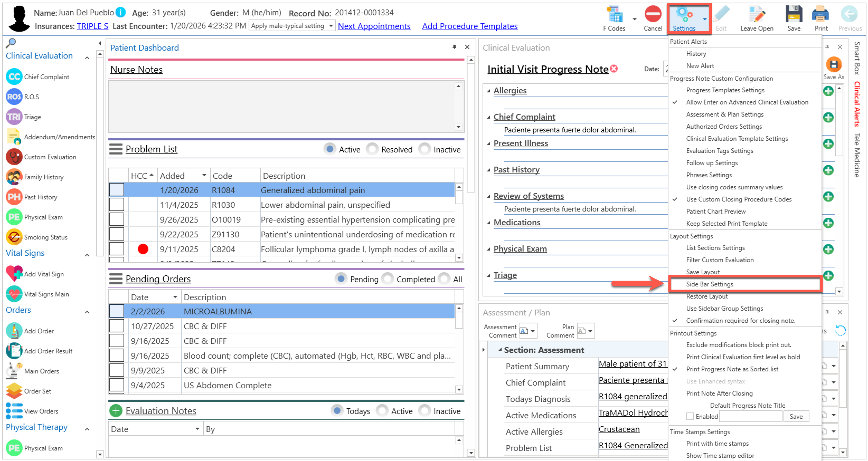Choose Restore Layout from settings menu
This screenshot has width=868, height=461.
(x=707, y=296)
